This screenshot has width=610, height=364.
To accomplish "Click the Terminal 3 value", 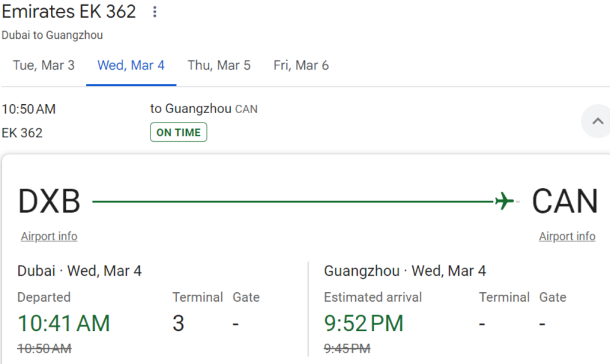I will pos(179,323).
